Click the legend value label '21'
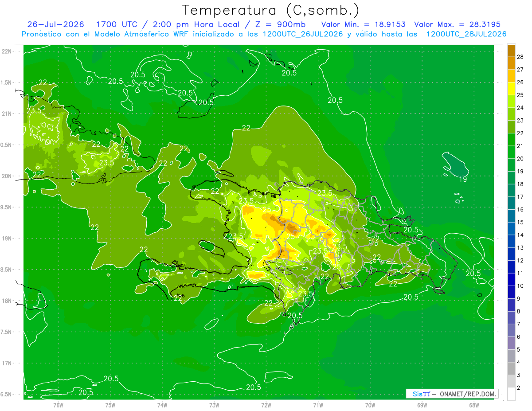 [520, 146]
